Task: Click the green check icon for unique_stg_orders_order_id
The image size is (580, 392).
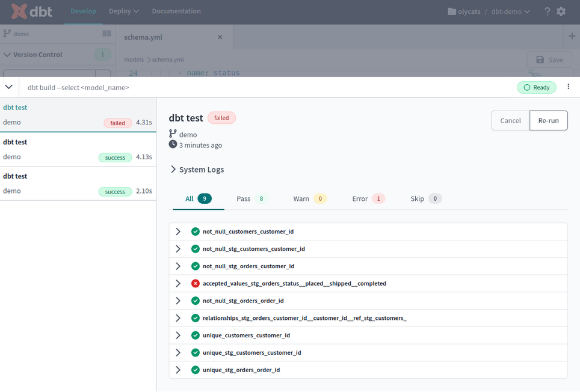Action: tap(196, 370)
